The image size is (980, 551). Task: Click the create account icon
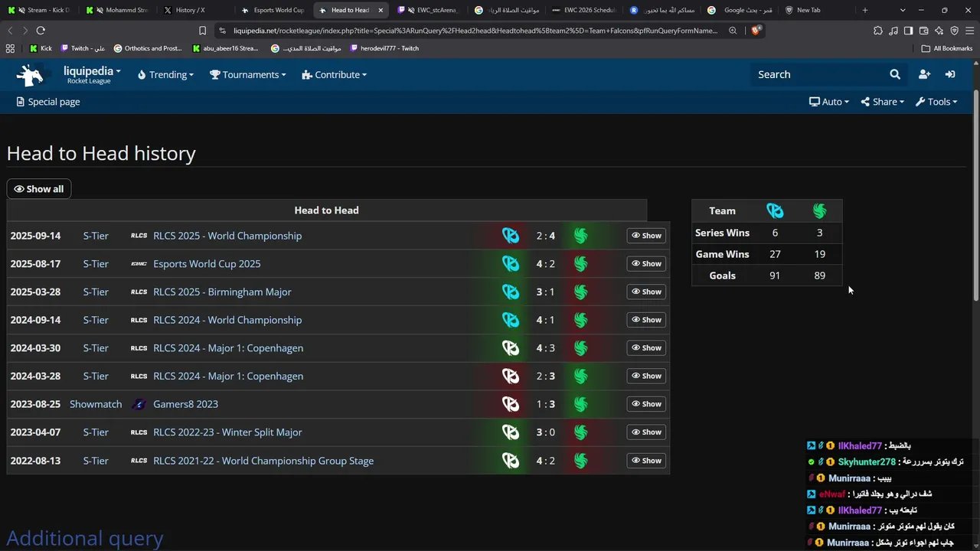(924, 74)
